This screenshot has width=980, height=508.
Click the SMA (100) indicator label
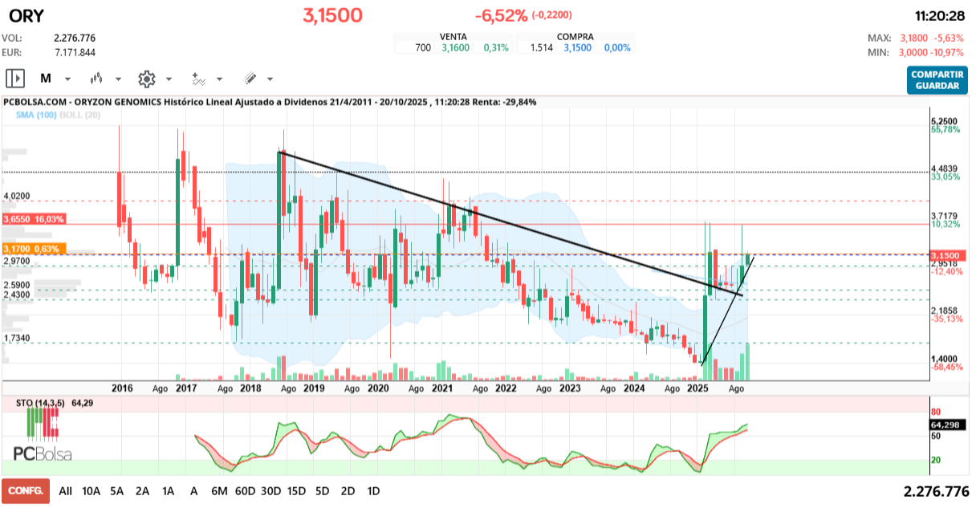click(x=35, y=115)
